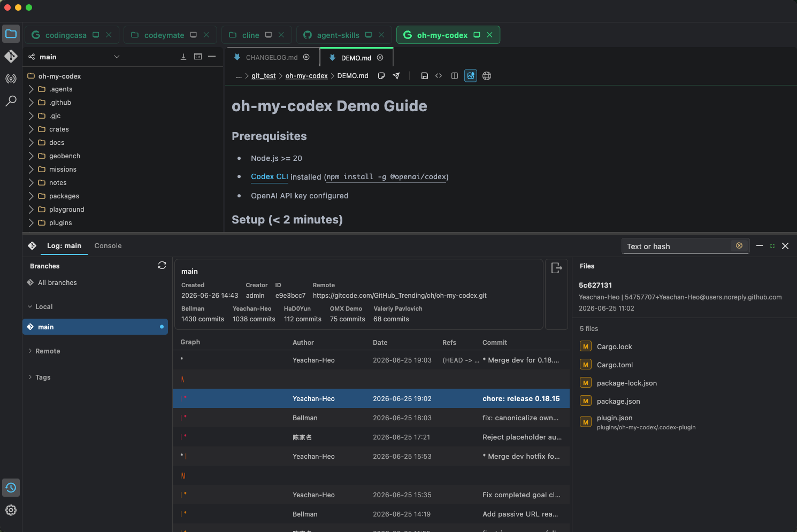
Task: Open the history clock sidebar icon
Action: click(11, 488)
